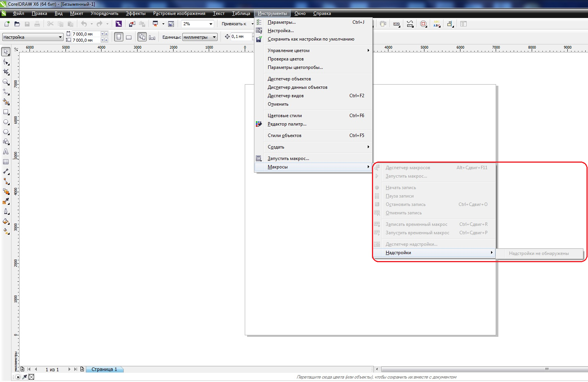
Task: Choose Сохранить как настройки по умолчанию
Action: (313, 39)
